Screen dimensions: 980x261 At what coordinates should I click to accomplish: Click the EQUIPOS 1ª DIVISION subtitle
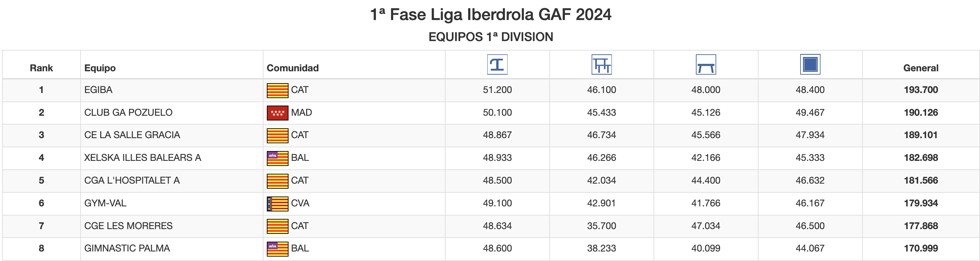(x=490, y=37)
